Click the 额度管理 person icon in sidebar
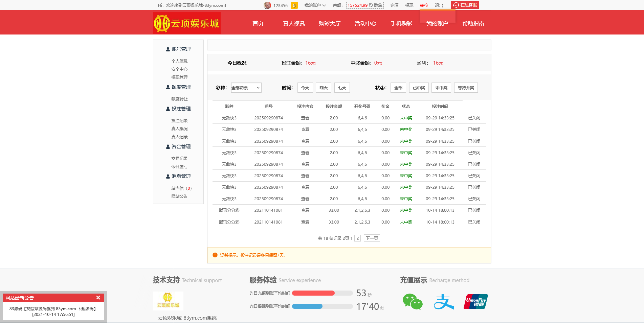The width and height of the screenshot is (644, 323). tap(168, 87)
